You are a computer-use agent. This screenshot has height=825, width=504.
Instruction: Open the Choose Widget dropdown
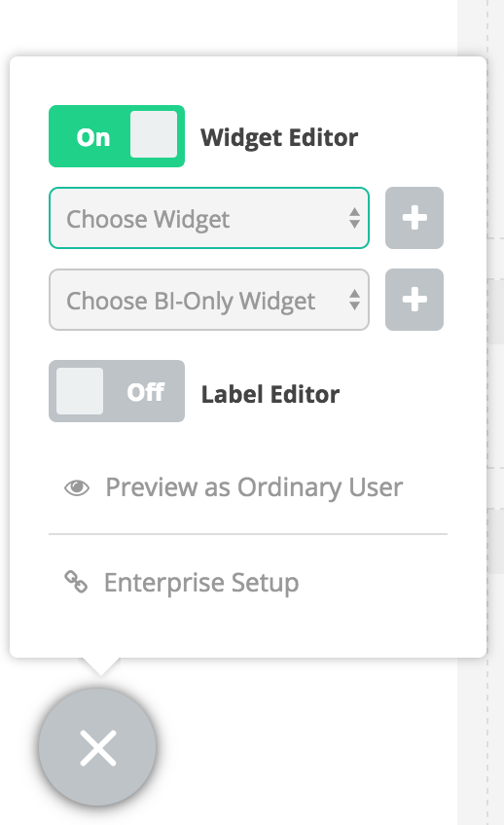(209, 218)
